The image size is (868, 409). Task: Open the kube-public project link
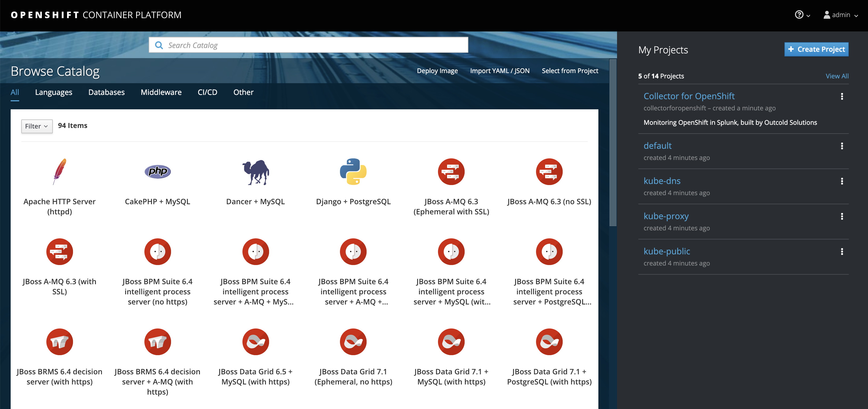point(667,251)
